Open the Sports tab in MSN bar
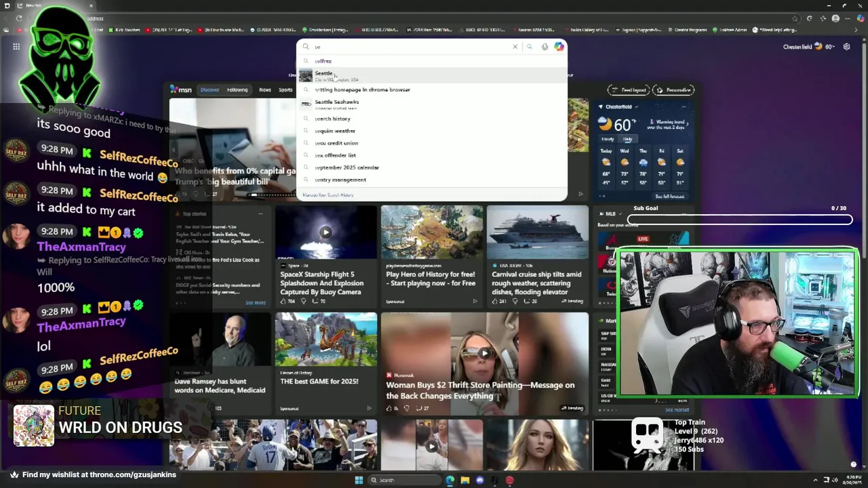868x488 pixels. (x=285, y=89)
